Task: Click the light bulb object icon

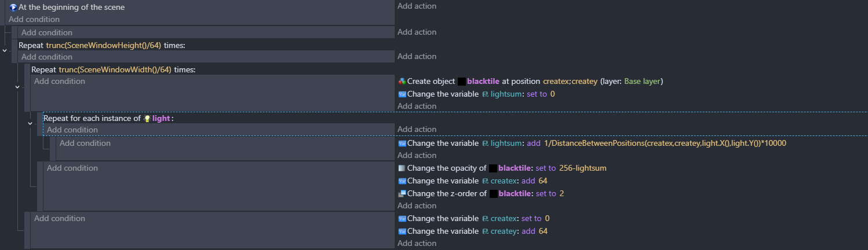Action: [x=147, y=119]
